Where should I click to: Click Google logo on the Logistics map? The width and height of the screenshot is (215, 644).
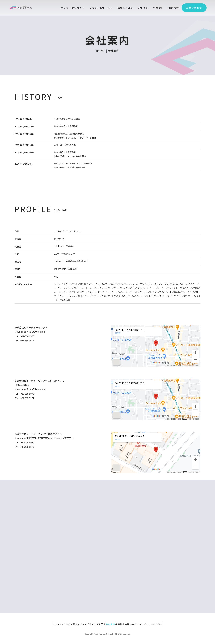156,416
